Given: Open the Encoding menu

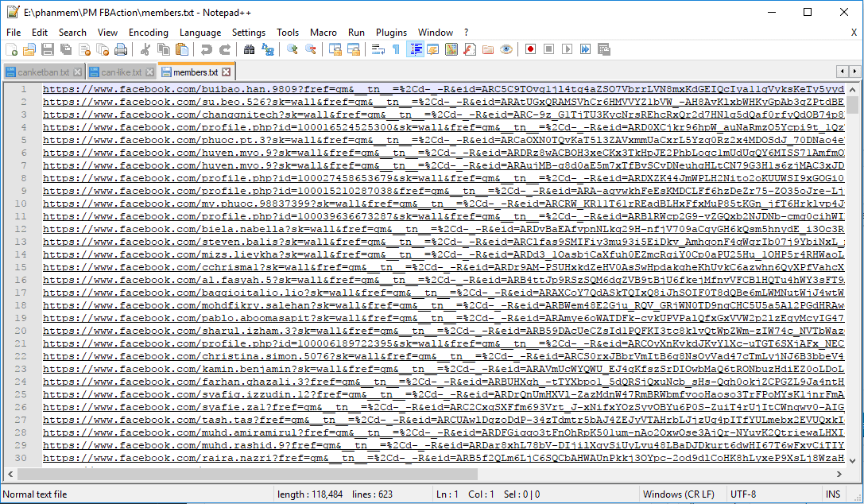Looking at the screenshot, I should (148, 33).
